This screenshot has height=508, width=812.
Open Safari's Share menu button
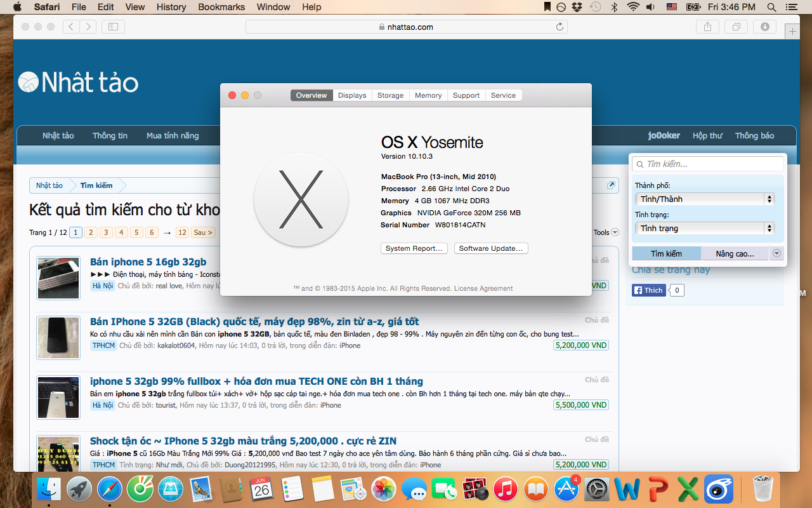707,27
